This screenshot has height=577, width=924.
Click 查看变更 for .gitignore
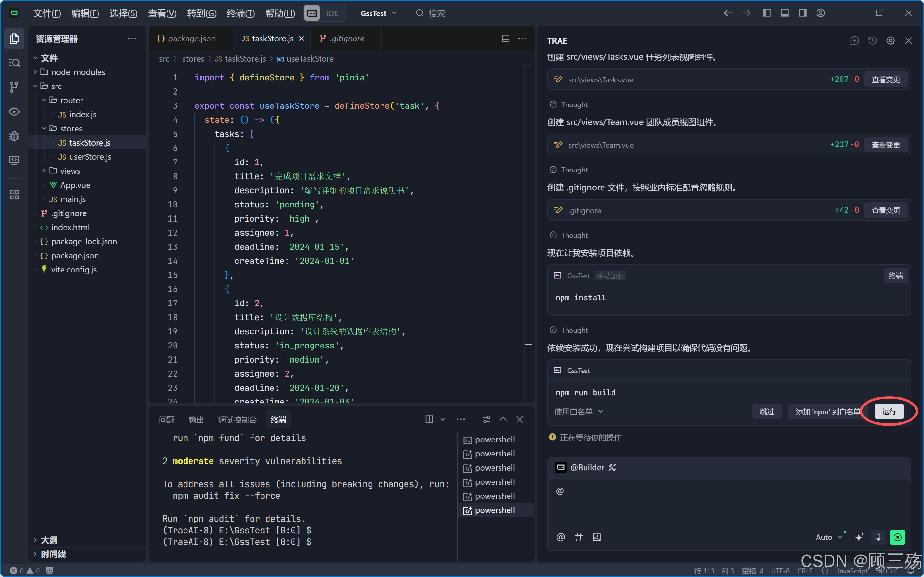[886, 210]
